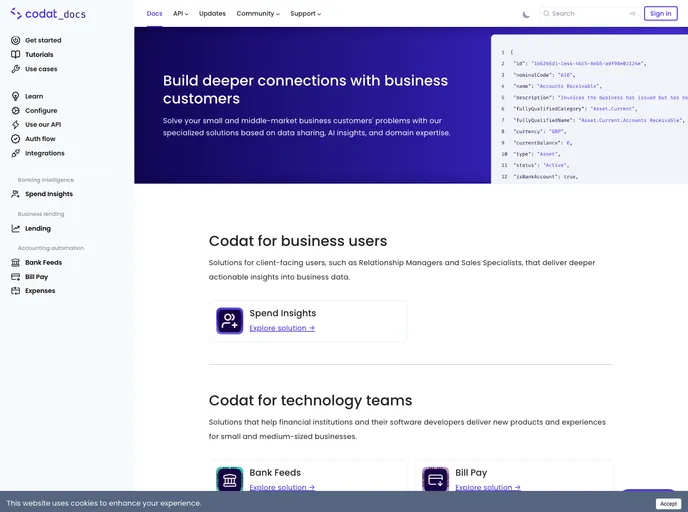The width and height of the screenshot is (688, 512).
Task: Click the Learn lightbulb icon
Action: (15, 96)
